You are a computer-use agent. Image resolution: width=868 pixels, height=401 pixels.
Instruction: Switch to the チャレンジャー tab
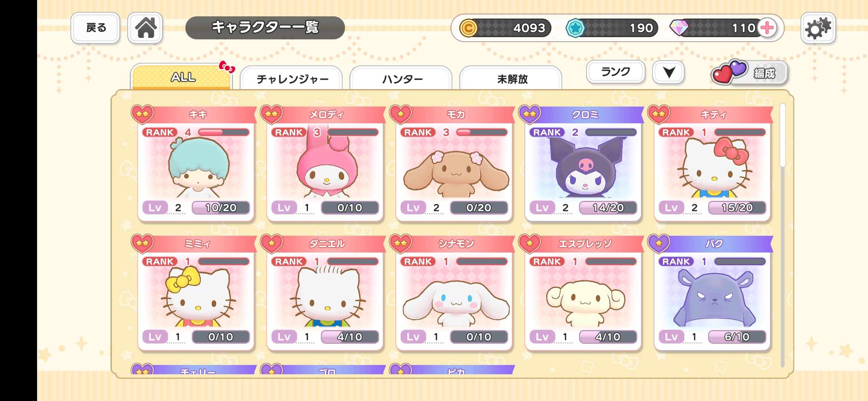(x=292, y=78)
